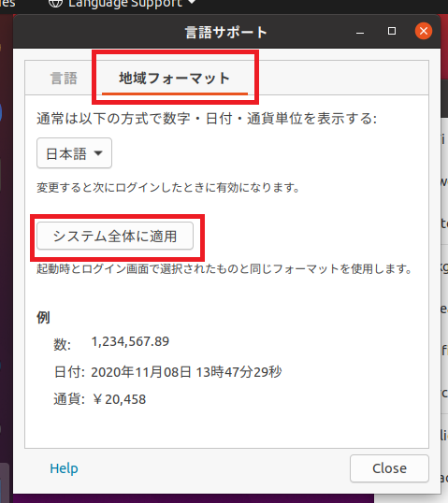Click the globe icon in the top bar
The image size is (448, 503).
point(55,3)
